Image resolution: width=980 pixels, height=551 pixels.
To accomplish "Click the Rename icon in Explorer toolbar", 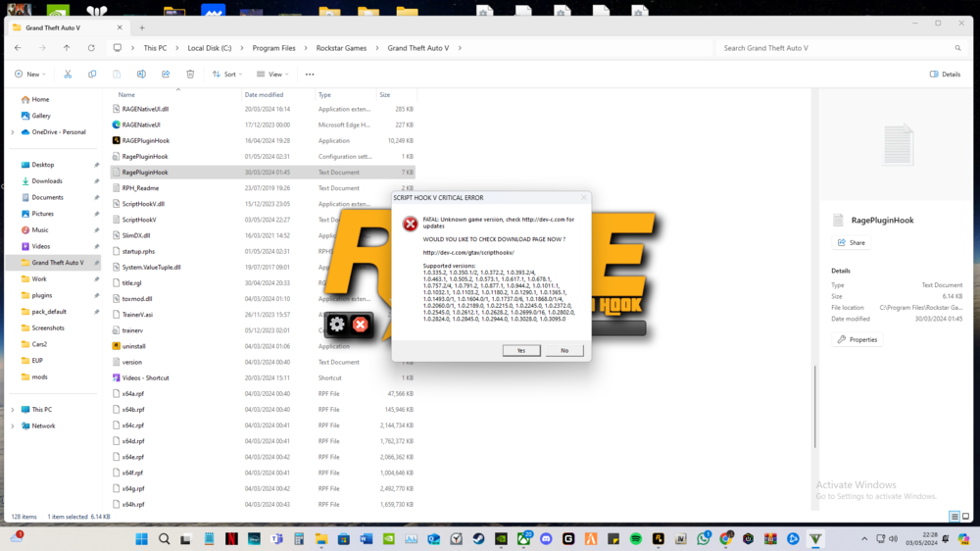I will coord(141,74).
